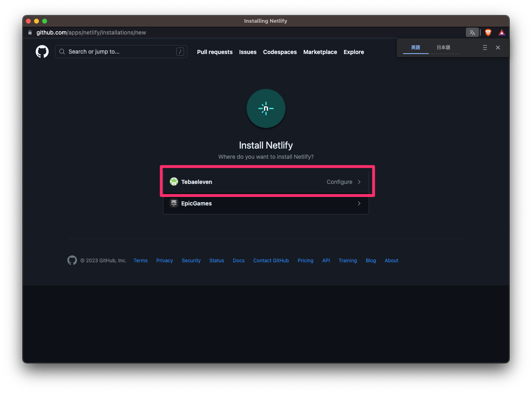Viewport: 532px width, 393px height.
Task: Click the search magnifier icon
Action: coord(62,52)
